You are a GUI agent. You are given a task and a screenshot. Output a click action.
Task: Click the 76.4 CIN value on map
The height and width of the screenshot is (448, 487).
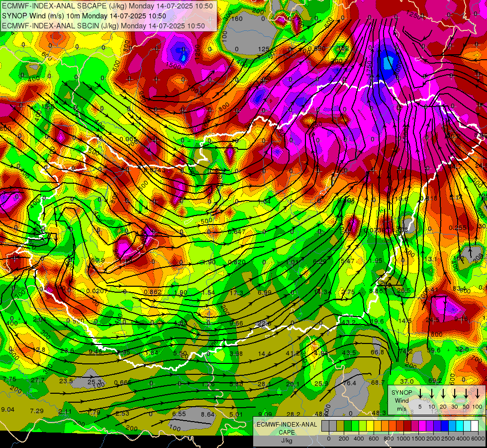click(x=349, y=383)
